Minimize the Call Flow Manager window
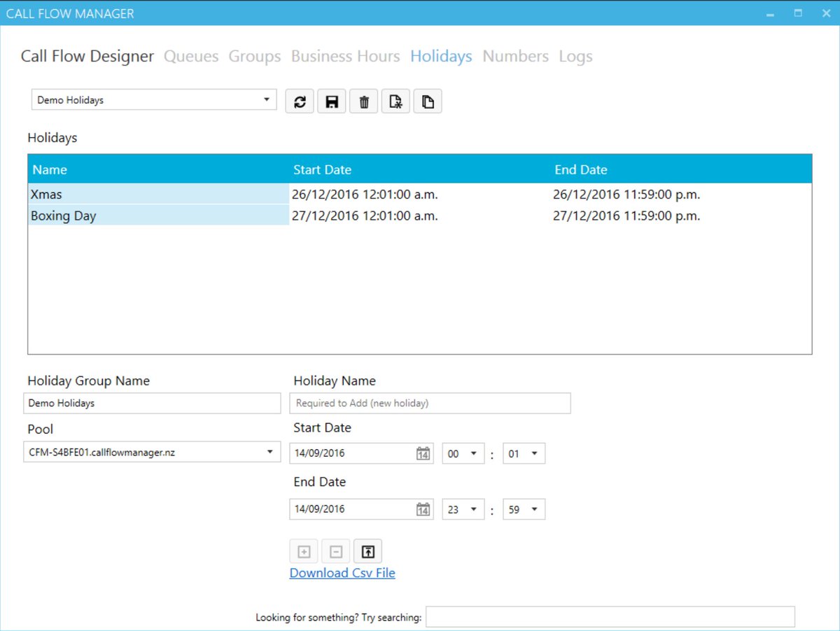840x631 pixels. (x=770, y=13)
